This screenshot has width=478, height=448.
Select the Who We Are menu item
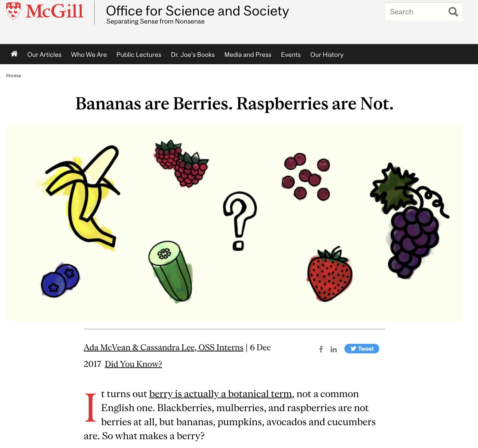[88, 54]
